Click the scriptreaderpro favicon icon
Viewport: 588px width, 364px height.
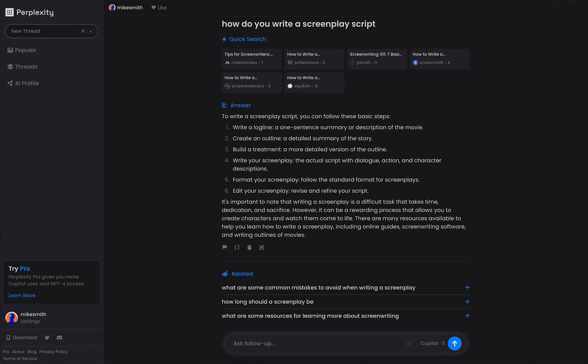coord(227,86)
